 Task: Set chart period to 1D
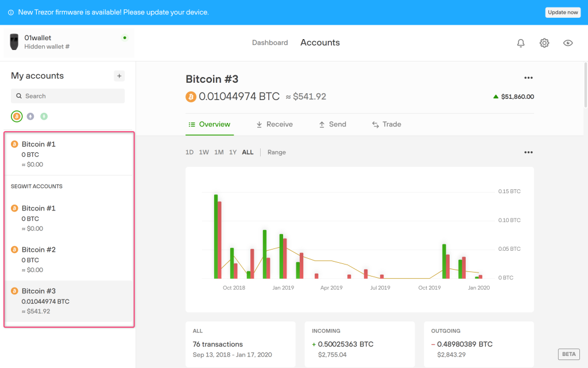(x=189, y=152)
